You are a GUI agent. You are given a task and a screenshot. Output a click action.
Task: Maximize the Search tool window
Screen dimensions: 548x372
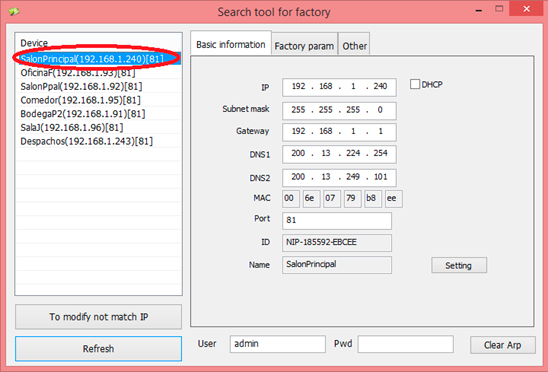(x=499, y=9)
